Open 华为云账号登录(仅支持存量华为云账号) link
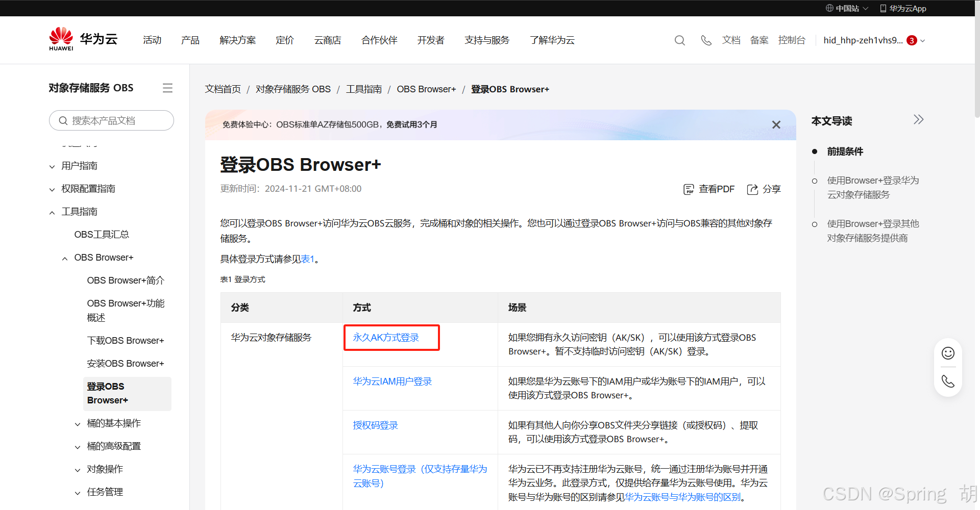980x510 pixels. 420,476
